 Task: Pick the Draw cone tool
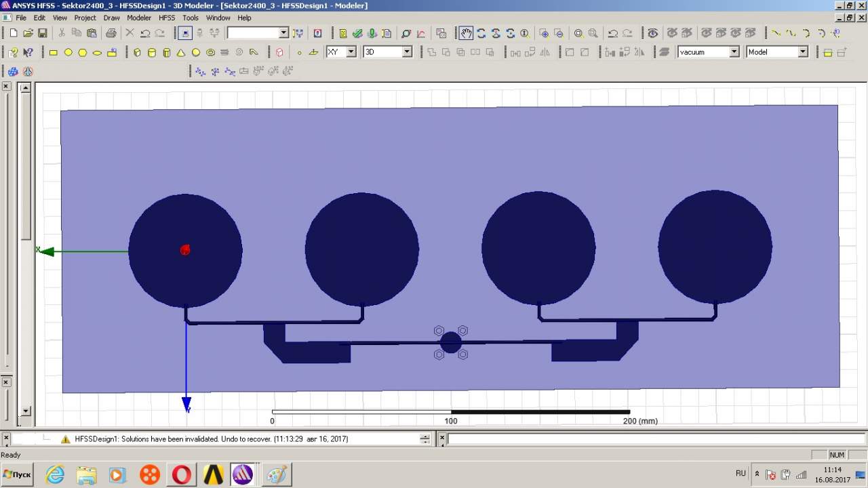tap(181, 52)
